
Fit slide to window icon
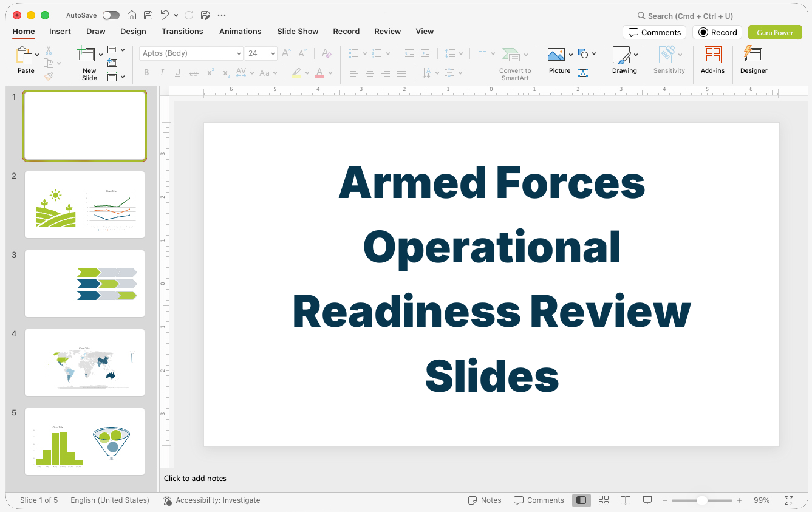pos(789,500)
